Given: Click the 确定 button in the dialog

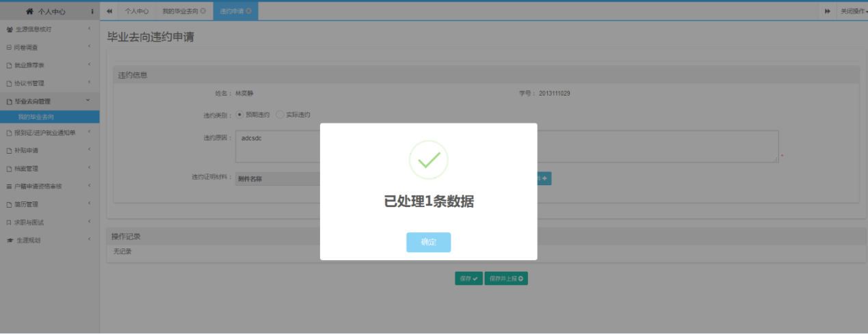Looking at the screenshot, I should [x=428, y=242].
